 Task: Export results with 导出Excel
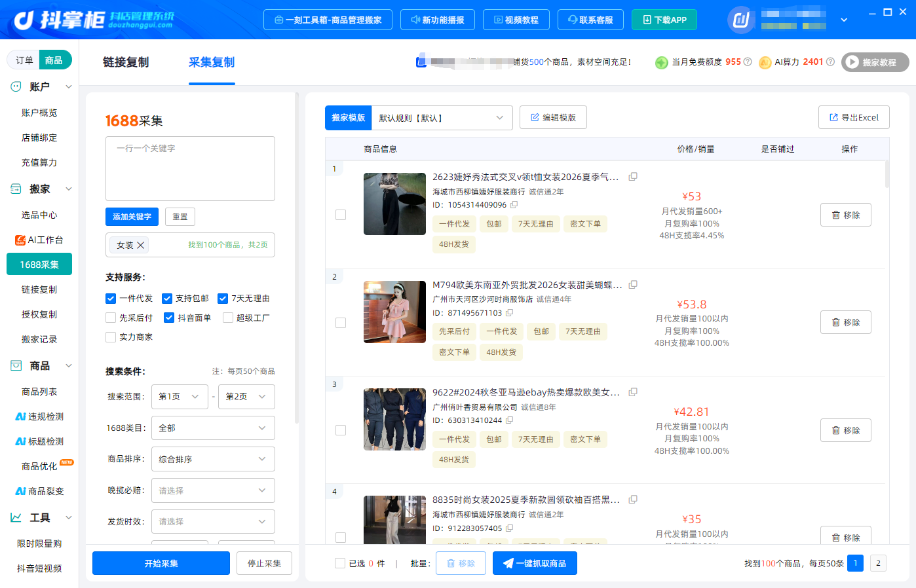854,117
